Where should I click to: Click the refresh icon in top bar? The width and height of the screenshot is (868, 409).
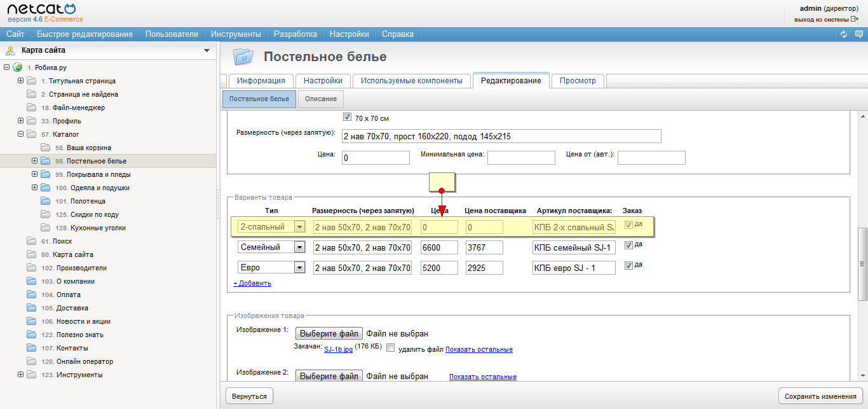(844, 34)
